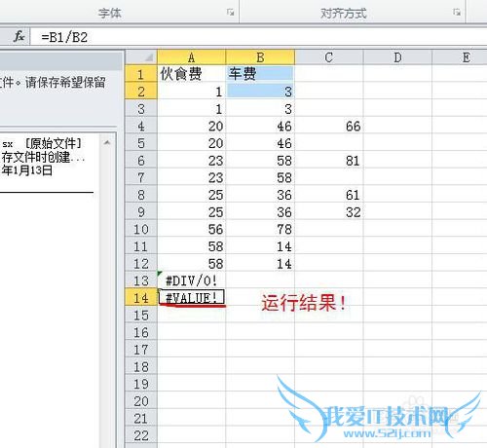
Task: Select column C header
Action: point(329,57)
